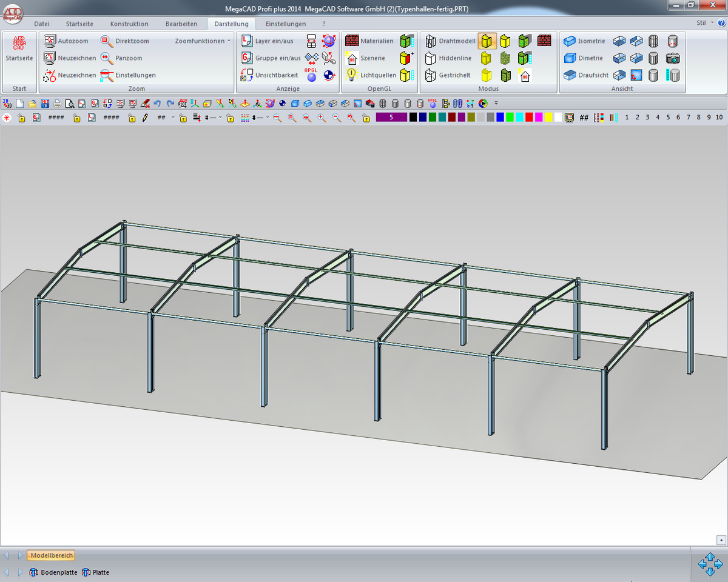Click the camera icon in Ansicht
Screen dimensions: 728x582
(x=672, y=58)
